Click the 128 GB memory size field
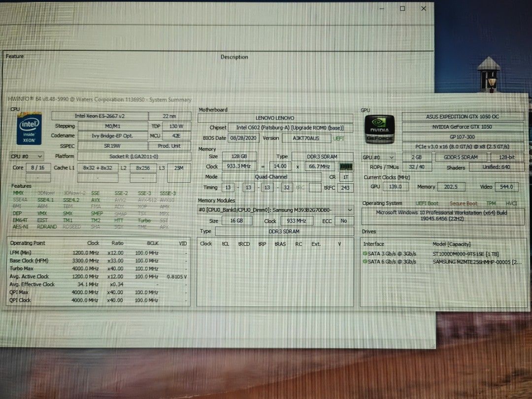The image size is (532, 399). [239, 157]
